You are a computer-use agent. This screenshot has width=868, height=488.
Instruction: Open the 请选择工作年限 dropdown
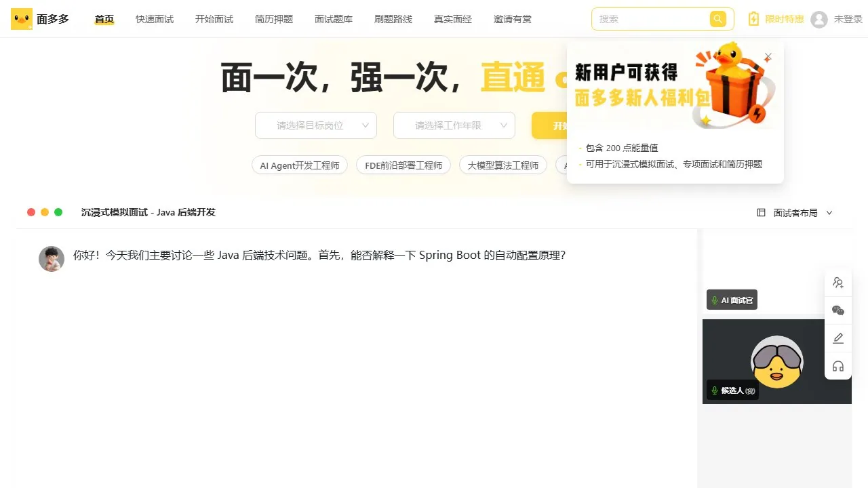point(454,125)
